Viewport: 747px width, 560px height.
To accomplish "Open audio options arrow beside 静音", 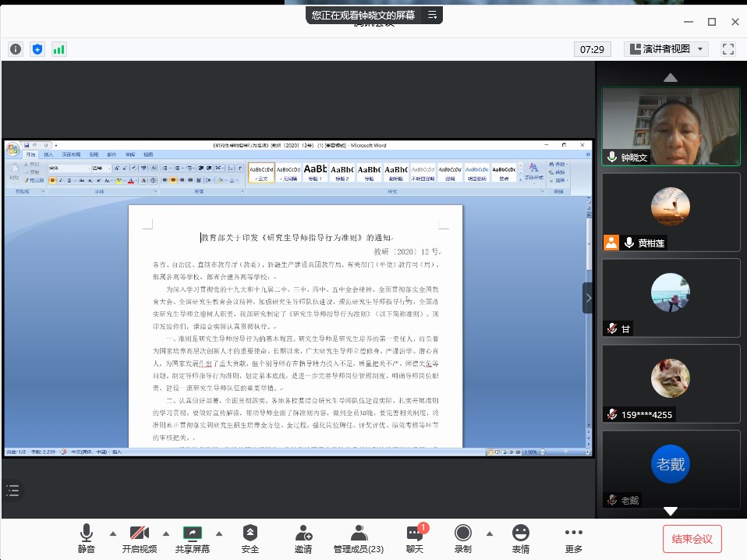I will pyautogui.click(x=113, y=533).
